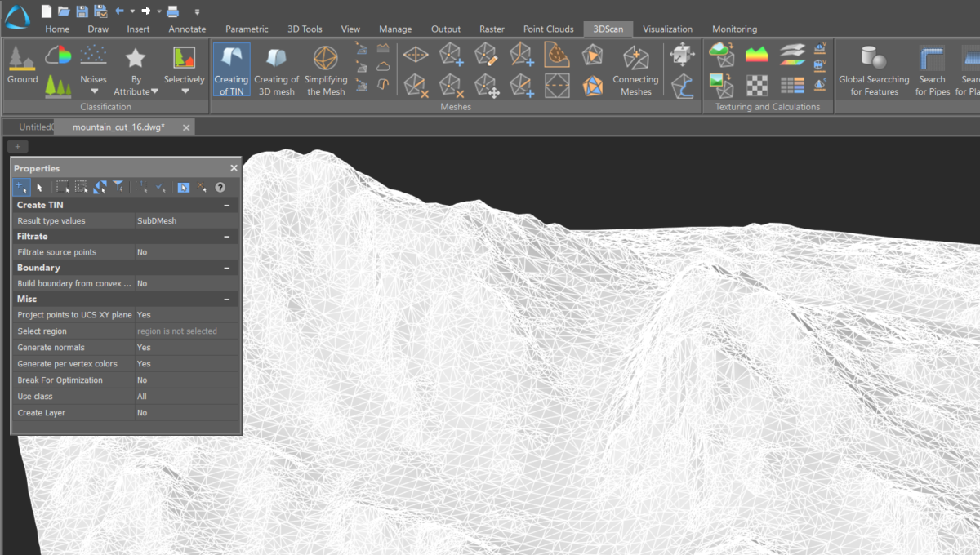This screenshot has width=980, height=555.
Task: Open the Simplifying the Mesh tool
Action: tap(326, 69)
